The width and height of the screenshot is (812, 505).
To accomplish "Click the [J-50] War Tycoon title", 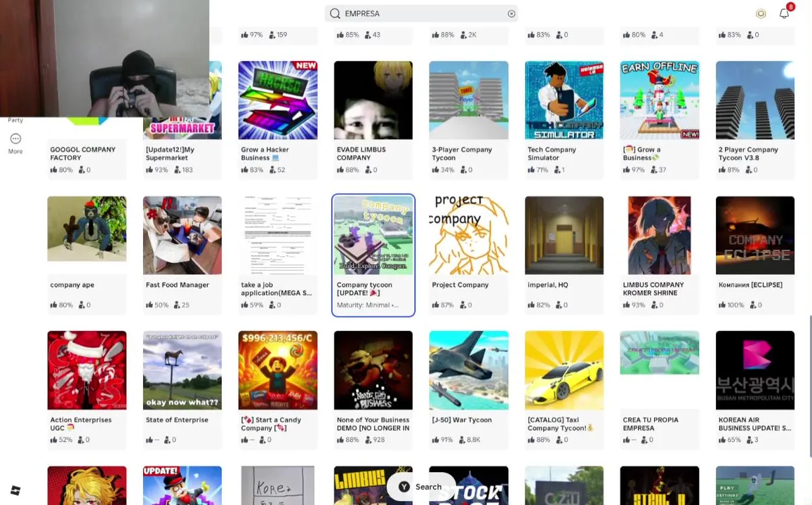I will click(462, 419).
